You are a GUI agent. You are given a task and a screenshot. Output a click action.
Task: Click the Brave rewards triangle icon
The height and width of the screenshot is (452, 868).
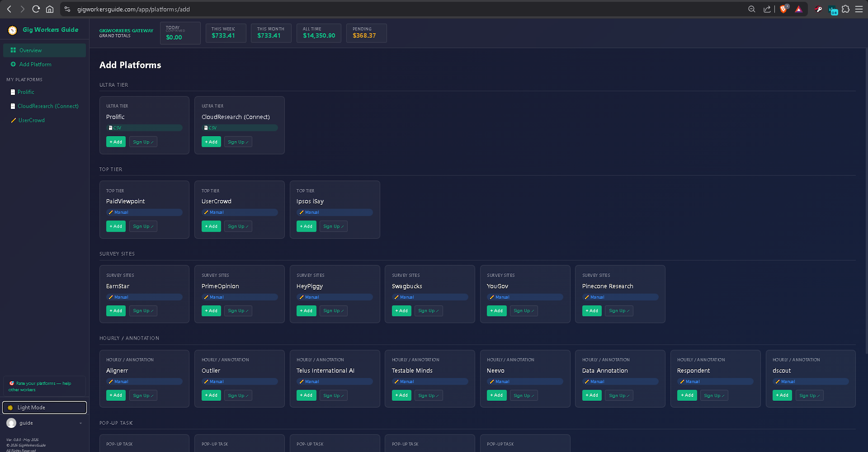[799, 9]
